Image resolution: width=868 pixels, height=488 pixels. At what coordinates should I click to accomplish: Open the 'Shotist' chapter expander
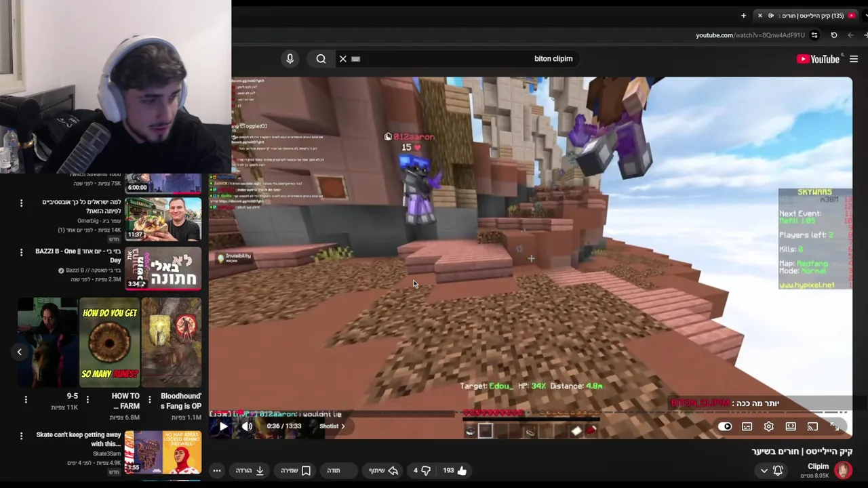(x=332, y=426)
